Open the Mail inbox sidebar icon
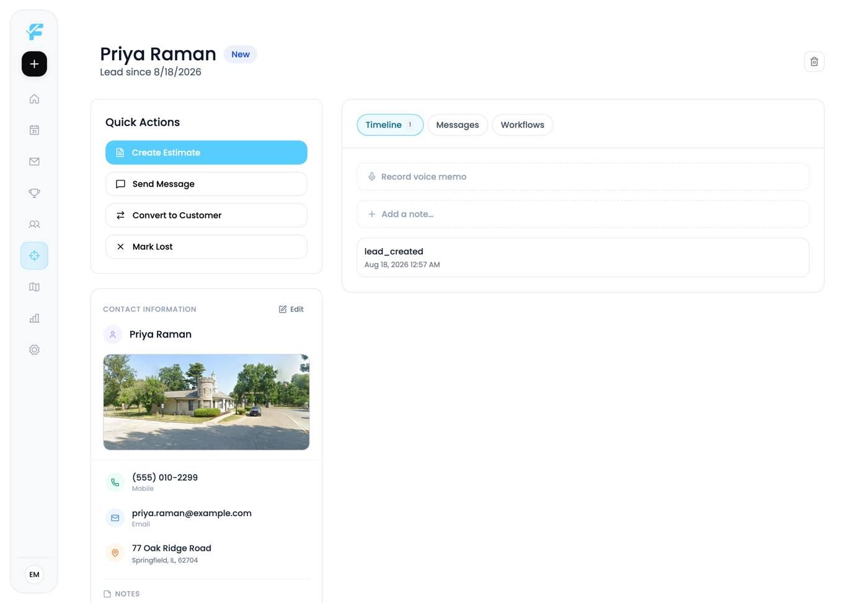Screen dimensions: 868x603 tap(34, 161)
